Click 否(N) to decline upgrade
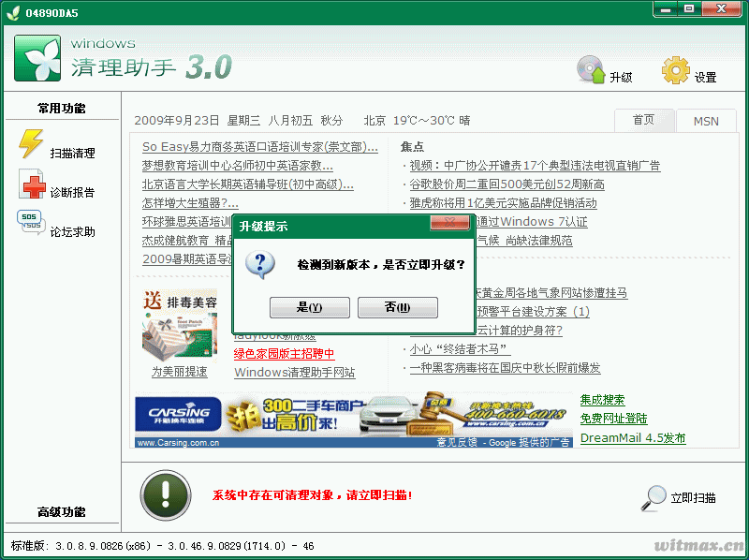The image size is (749, 560). coord(397,307)
